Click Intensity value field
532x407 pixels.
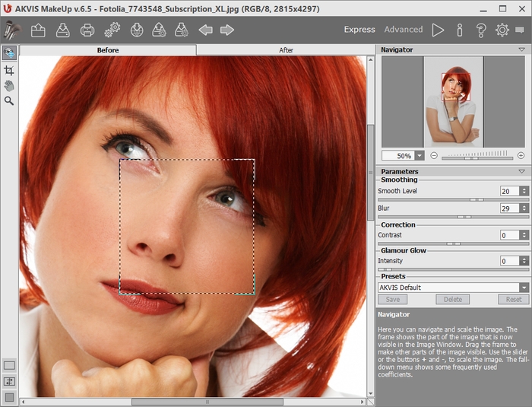[510, 261]
